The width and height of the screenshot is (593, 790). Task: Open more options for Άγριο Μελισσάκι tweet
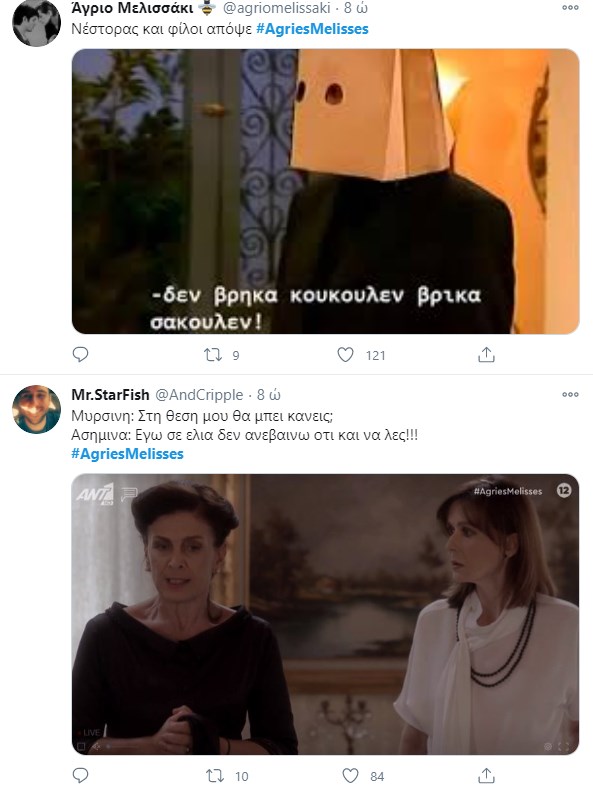click(x=570, y=8)
